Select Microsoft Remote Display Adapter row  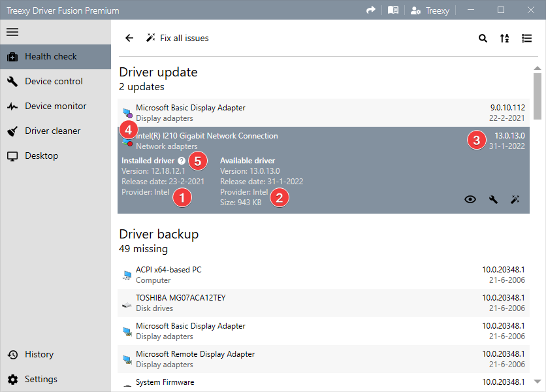click(x=323, y=359)
